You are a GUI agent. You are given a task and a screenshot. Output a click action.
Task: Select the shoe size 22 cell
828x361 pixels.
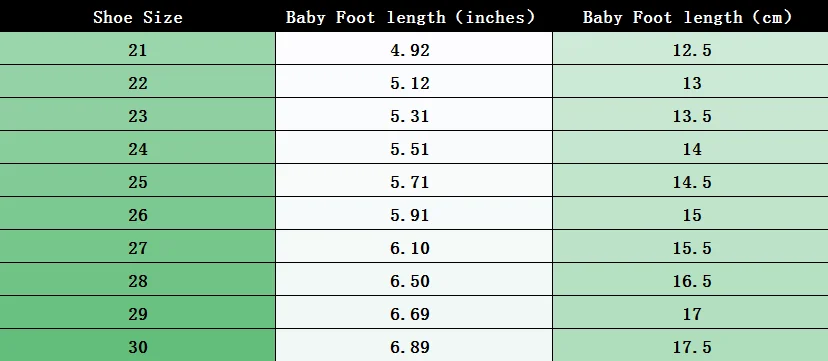point(137,81)
